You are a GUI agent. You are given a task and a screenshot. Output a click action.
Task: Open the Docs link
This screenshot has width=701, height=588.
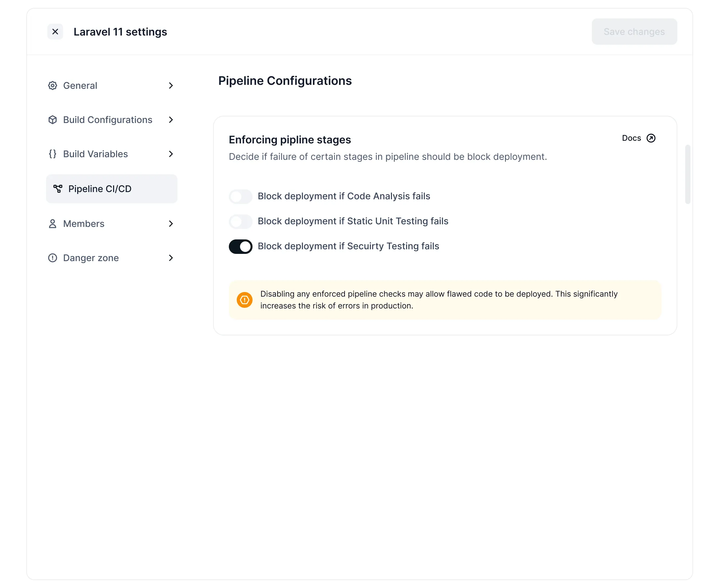pos(639,138)
